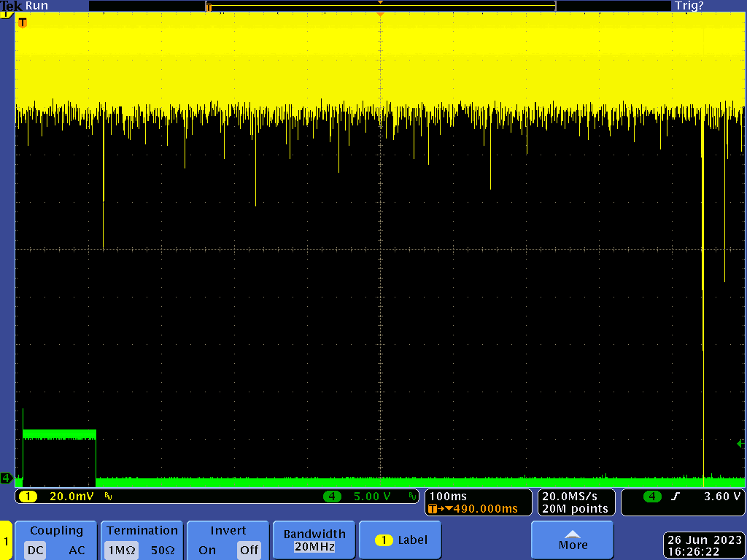Set coupling to AC
The width and height of the screenshot is (747, 560).
click(77, 551)
